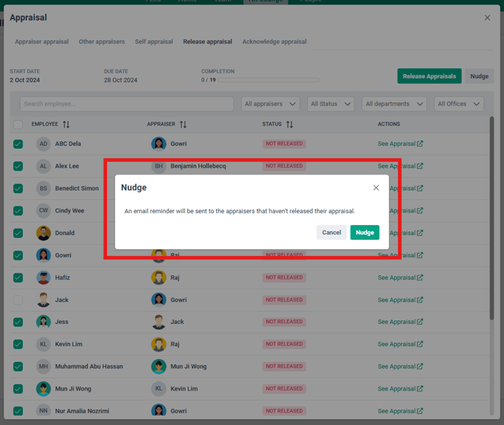Click Mun Ji Wong's employee avatar
The height and width of the screenshot is (425, 504).
click(43, 388)
